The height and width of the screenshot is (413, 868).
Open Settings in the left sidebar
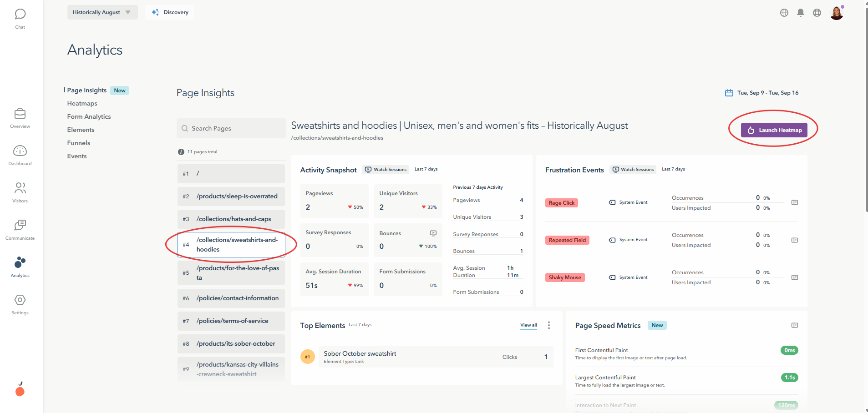20,304
